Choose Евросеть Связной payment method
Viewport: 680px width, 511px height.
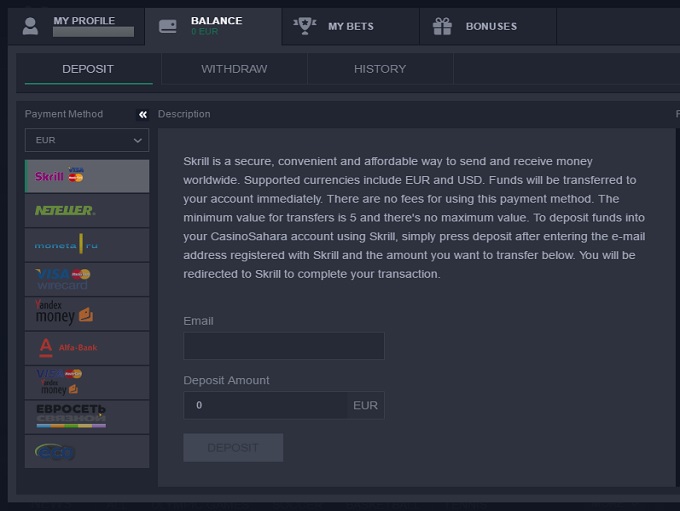(86, 416)
